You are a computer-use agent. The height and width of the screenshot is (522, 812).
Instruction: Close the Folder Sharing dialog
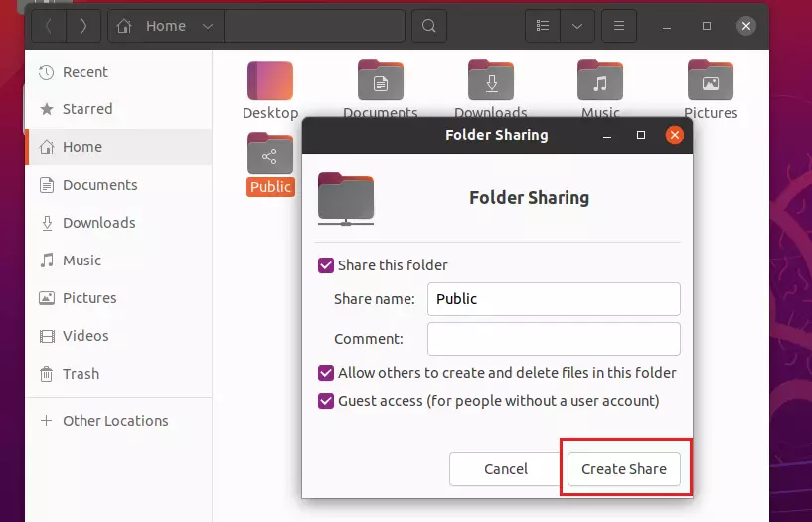point(674,135)
